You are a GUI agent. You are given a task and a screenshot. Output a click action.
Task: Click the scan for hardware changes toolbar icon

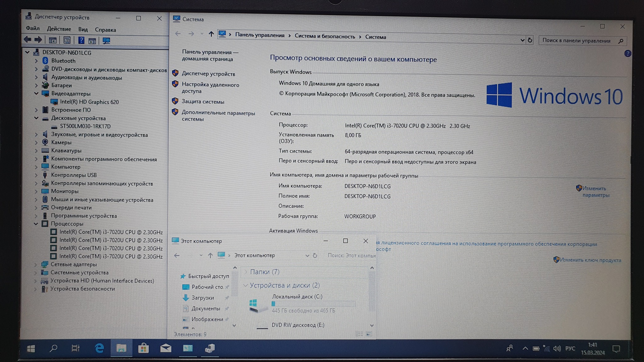tap(106, 41)
